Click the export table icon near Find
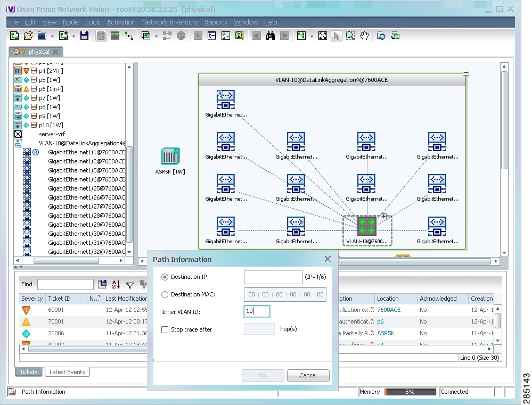Image resolution: width=532 pixels, height=405 pixels. tap(102, 284)
